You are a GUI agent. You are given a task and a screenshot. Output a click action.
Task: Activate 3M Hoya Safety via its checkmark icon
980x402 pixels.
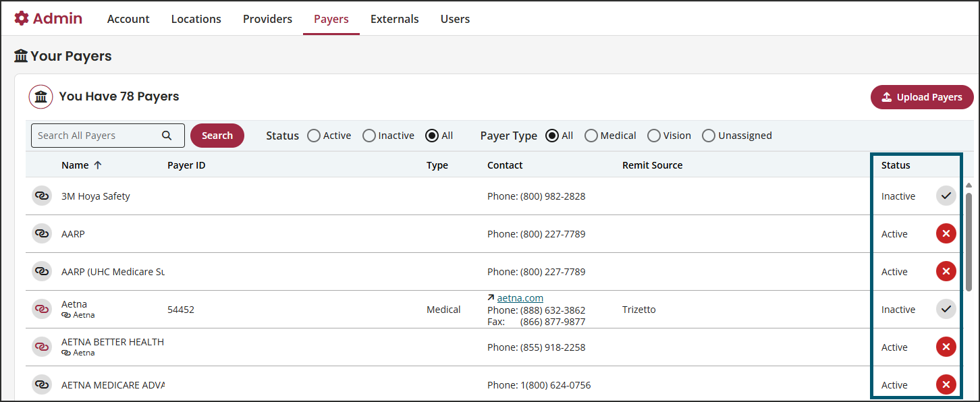pos(946,196)
